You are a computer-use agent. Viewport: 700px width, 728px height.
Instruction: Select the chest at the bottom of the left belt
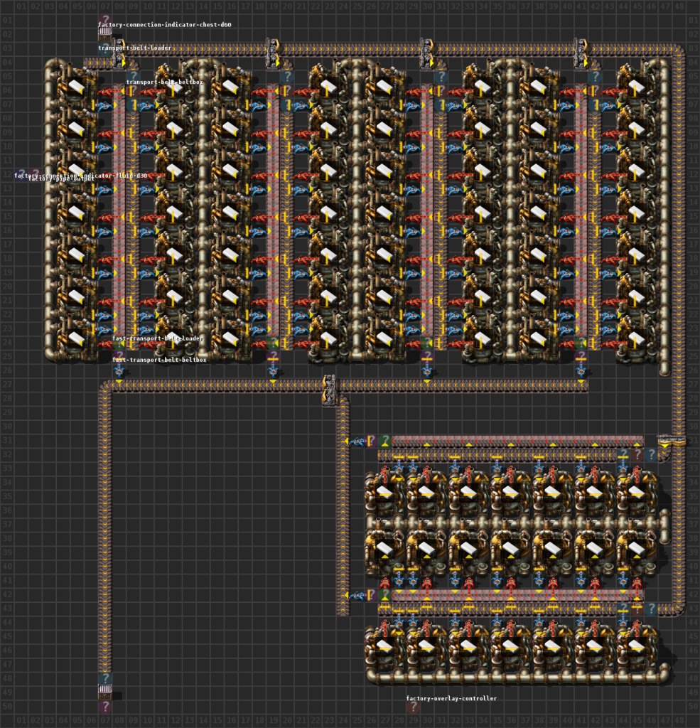[x=105, y=692]
